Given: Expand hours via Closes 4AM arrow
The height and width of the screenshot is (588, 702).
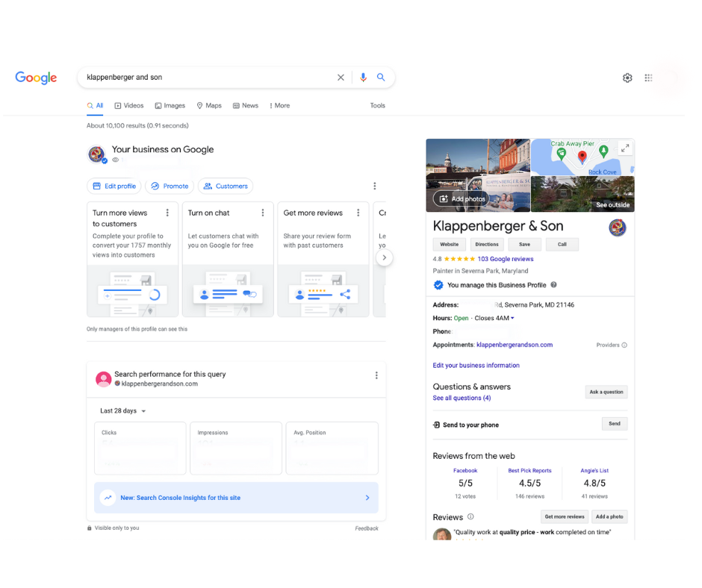Looking at the screenshot, I should (x=512, y=318).
